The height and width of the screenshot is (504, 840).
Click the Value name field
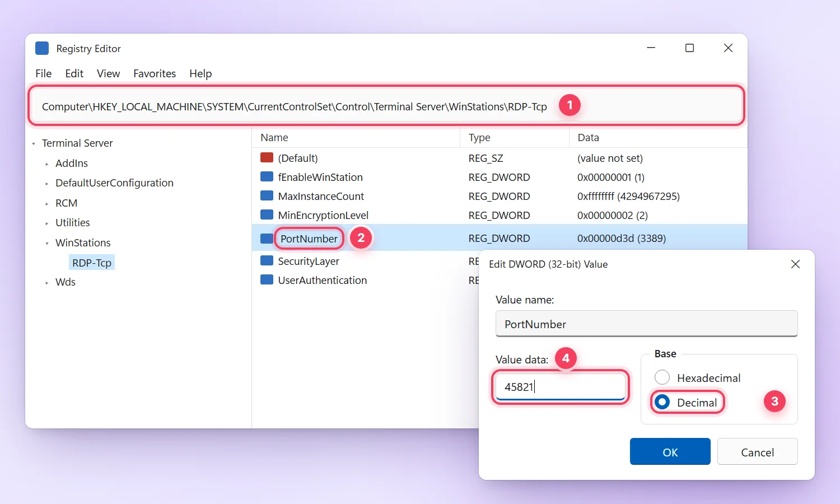(647, 324)
